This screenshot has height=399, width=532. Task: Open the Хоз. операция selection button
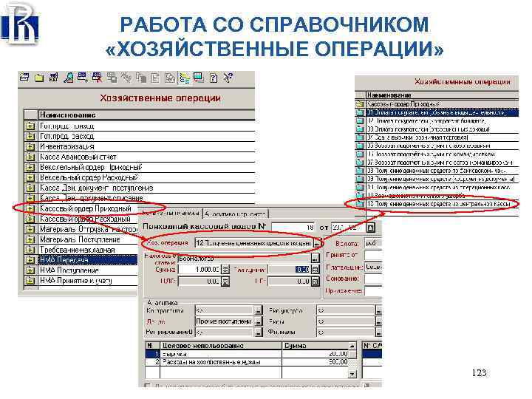(x=316, y=243)
